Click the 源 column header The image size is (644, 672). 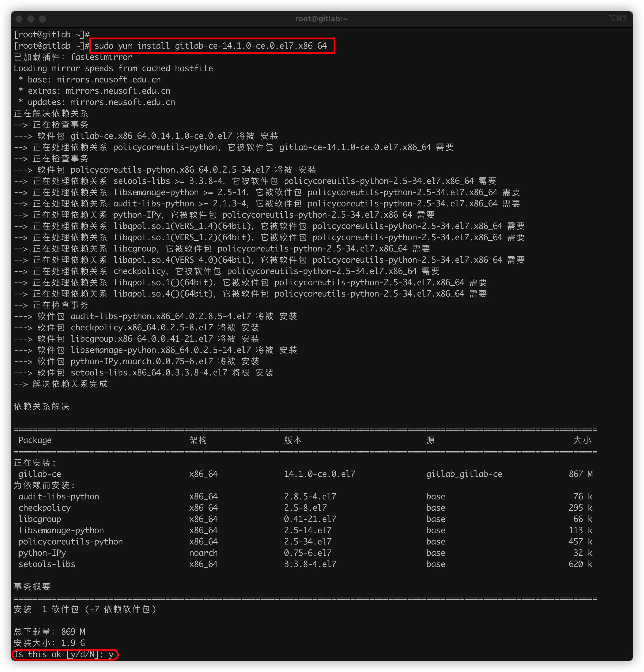click(431, 440)
